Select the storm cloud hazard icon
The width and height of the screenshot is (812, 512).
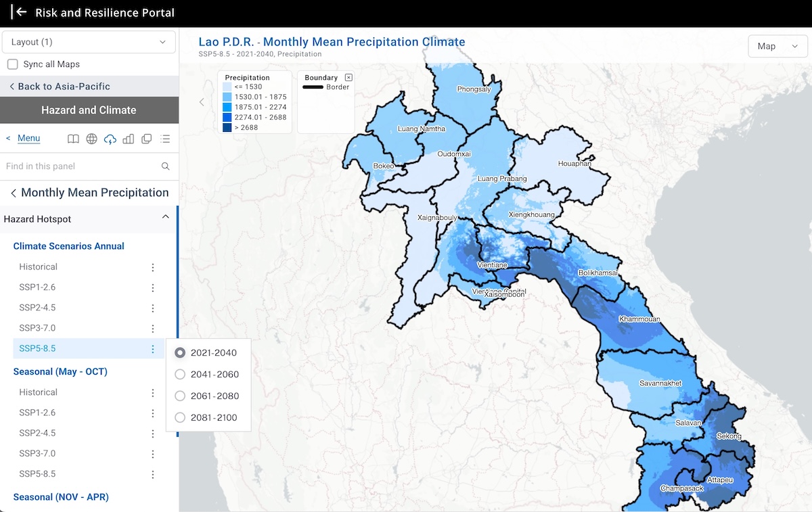[x=110, y=139]
